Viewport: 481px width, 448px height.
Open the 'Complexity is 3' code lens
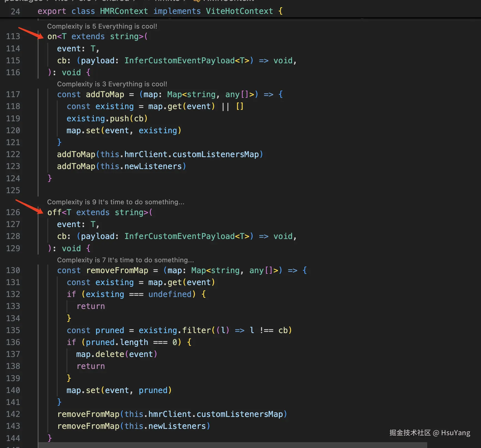point(112,84)
